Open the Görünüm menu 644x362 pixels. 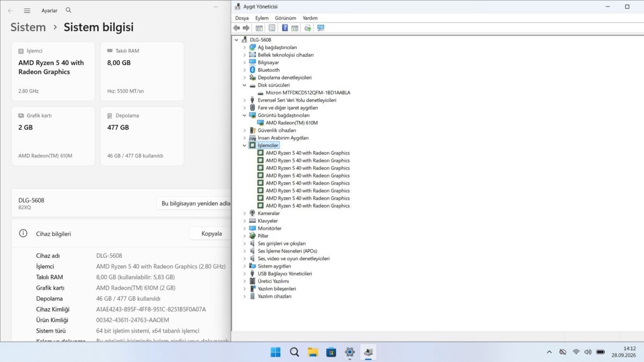point(286,18)
